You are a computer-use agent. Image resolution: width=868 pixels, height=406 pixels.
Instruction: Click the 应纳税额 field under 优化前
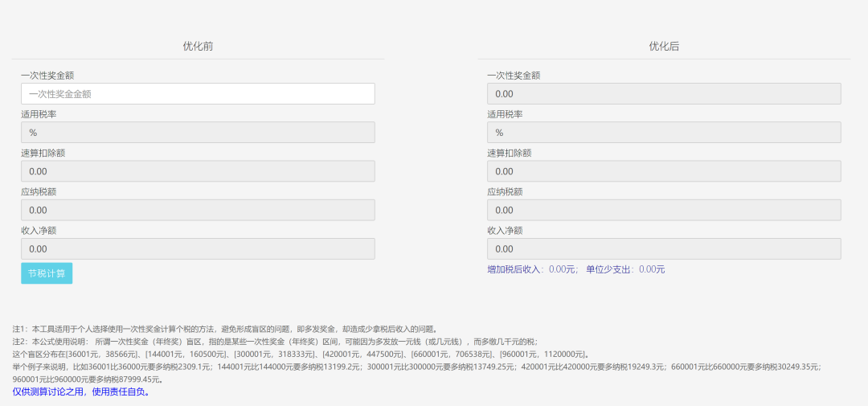point(198,210)
